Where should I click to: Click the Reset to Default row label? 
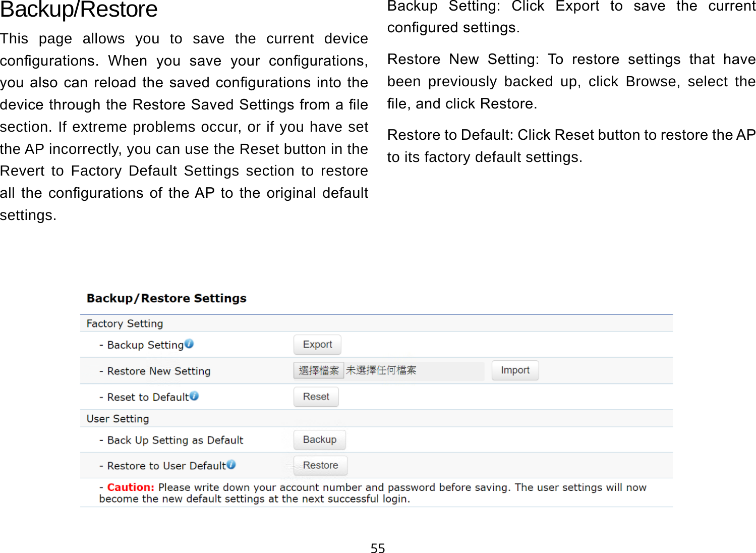(148, 398)
